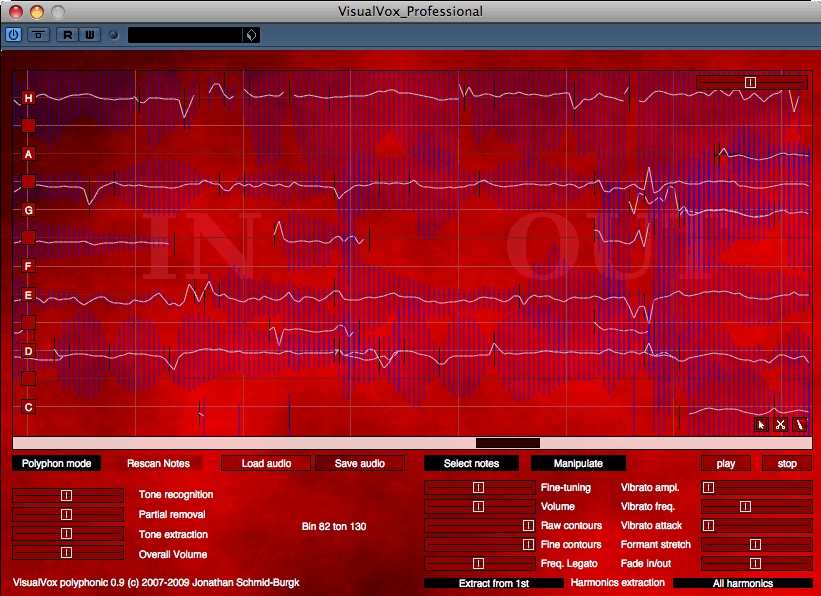
Task: Click the H pitch key label
Action: (28, 98)
